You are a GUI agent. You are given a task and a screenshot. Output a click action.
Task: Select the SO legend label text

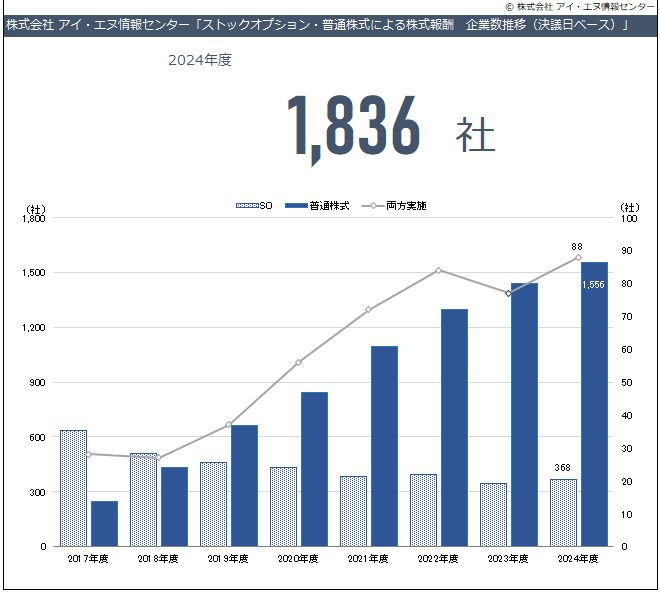[266, 205]
